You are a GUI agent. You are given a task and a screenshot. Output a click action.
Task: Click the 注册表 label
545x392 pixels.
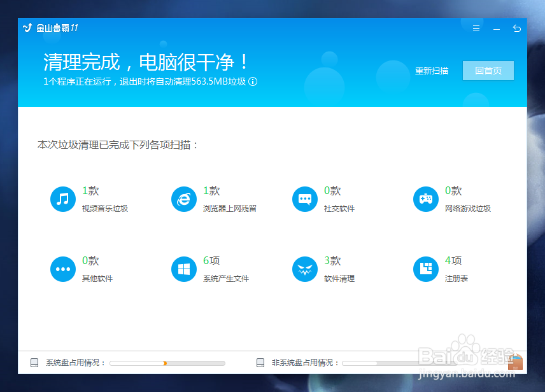point(457,278)
